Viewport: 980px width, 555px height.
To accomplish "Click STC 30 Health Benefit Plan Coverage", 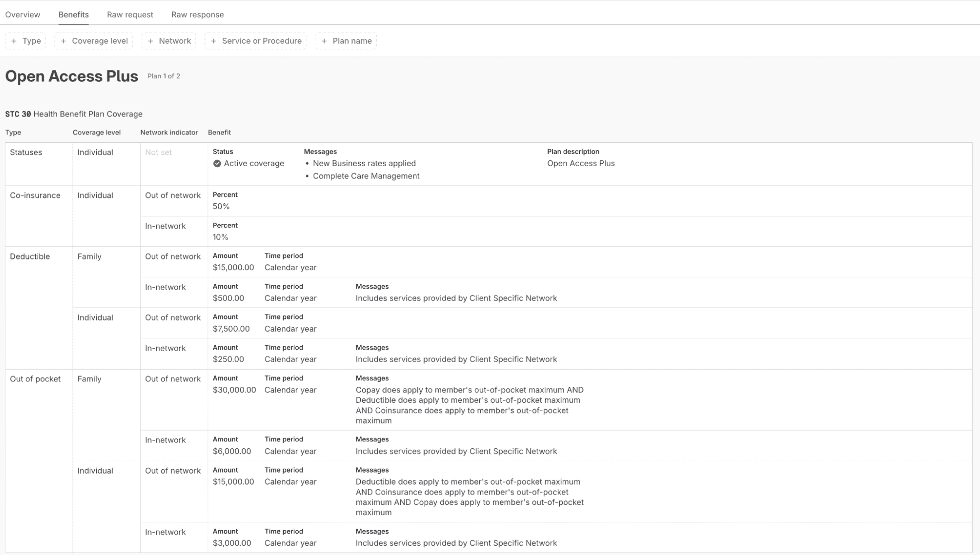I will (x=74, y=114).
